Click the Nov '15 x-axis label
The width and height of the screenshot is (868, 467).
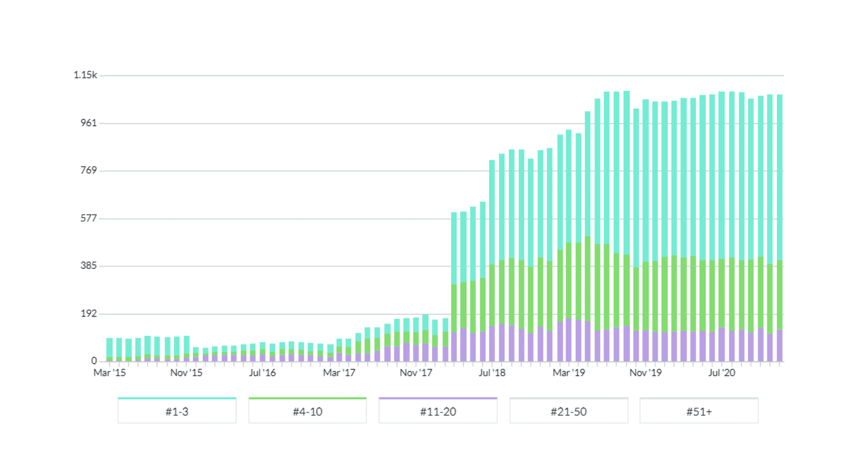pyautogui.click(x=186, y=373)
